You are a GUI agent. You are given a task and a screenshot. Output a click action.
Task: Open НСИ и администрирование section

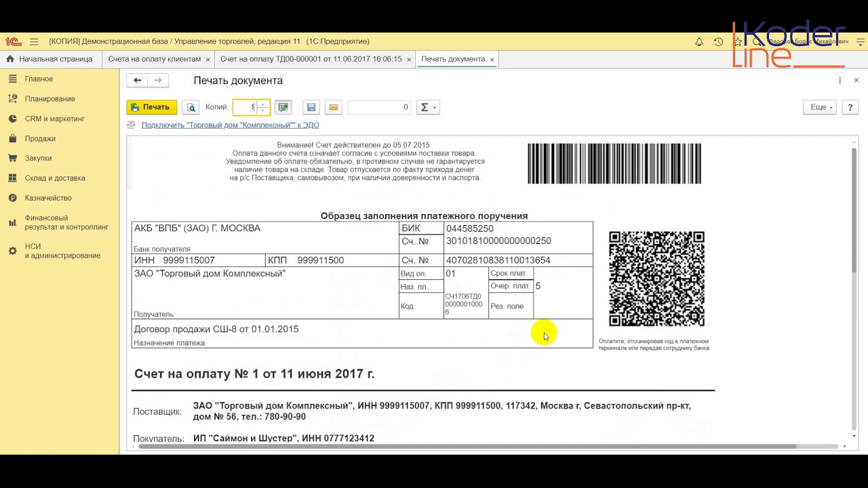[62, 251]
